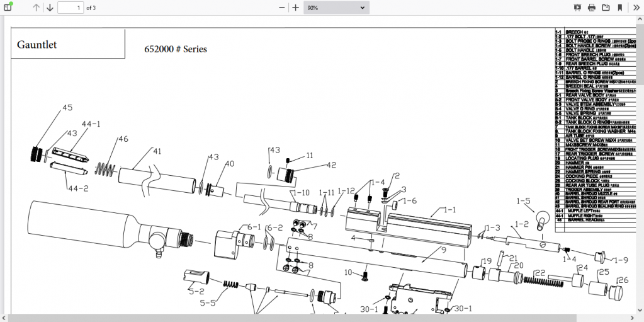Click part label "26"

pos(623,280)
